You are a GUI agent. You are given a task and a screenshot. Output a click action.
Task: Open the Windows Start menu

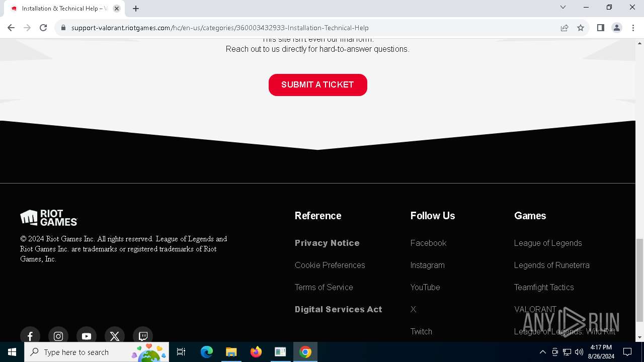tap(12, 352)
